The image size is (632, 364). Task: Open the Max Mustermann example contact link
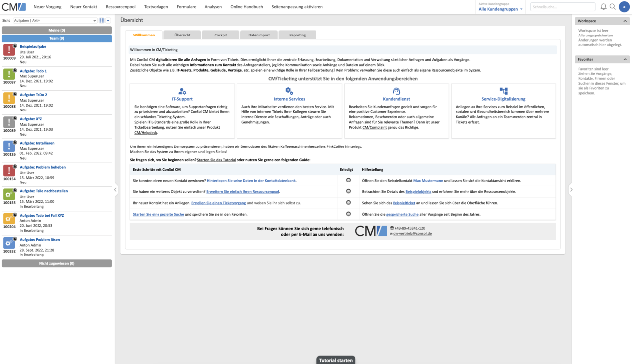[x=428, y=181]
